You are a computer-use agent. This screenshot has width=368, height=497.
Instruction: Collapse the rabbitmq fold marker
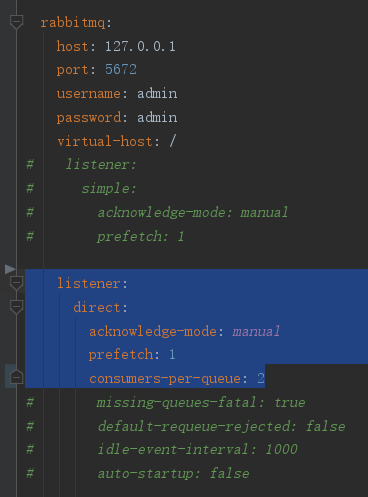(x=16, y=22)
